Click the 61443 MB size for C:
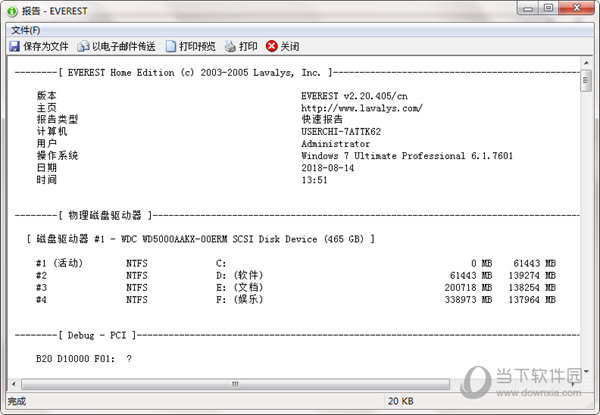Viewport: 600px width, 415px height. 535,263
